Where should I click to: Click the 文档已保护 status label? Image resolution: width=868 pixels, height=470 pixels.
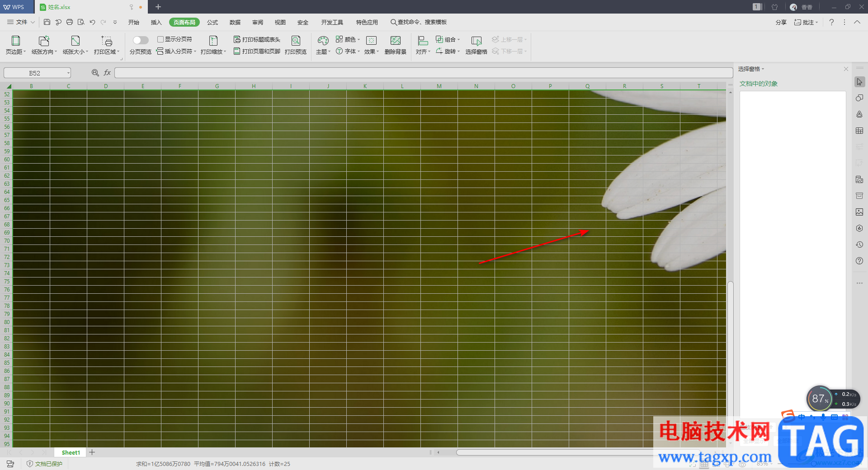pyautogui.click(x=44, y=464)
